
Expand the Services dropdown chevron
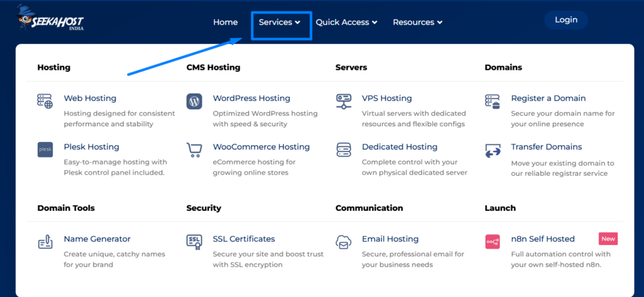click(297, 23)
